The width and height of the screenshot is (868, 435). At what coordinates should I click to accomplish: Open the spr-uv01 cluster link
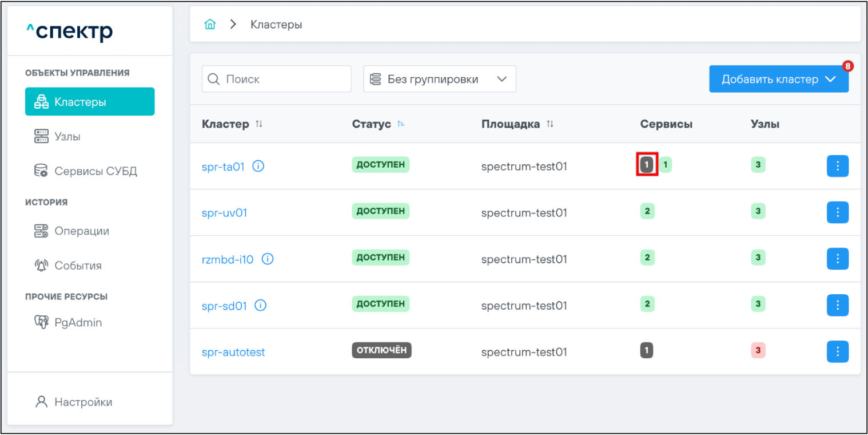click(x=224, y=213)
